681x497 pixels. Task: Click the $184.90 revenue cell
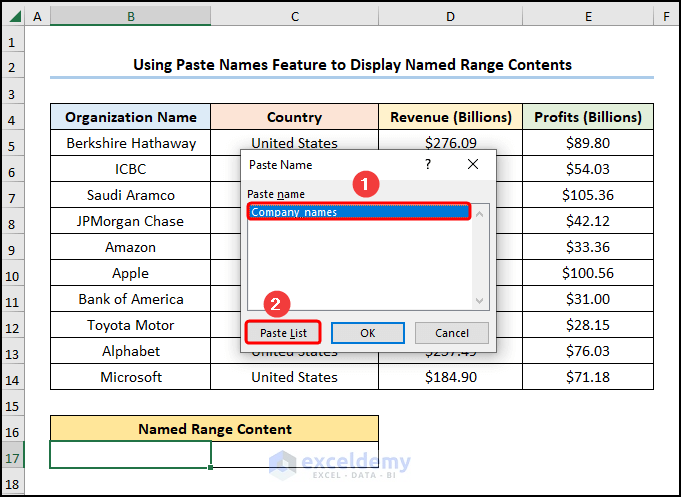pyautogui.click(x=450, y=377)
